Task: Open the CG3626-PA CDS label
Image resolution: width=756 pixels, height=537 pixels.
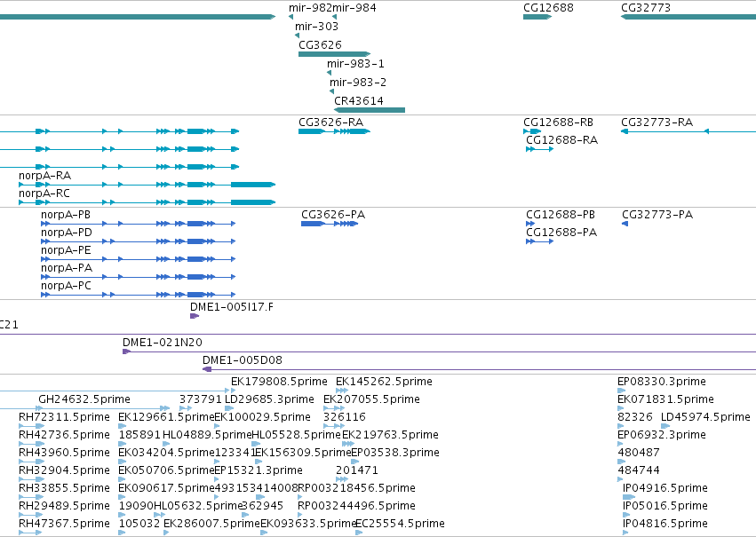Action: tap(332, 214)
